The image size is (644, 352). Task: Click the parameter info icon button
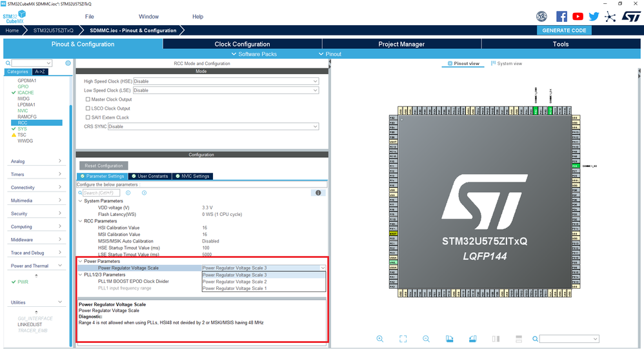[x=318, y=193]
